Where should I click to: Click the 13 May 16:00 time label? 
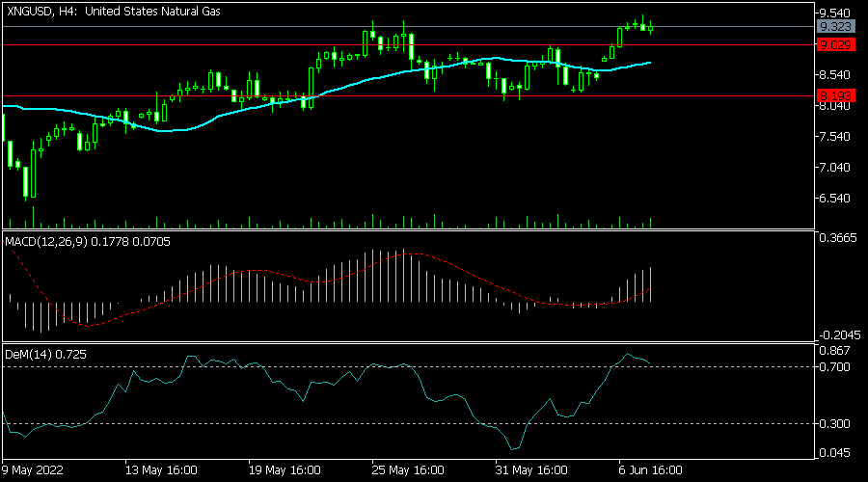161,470
